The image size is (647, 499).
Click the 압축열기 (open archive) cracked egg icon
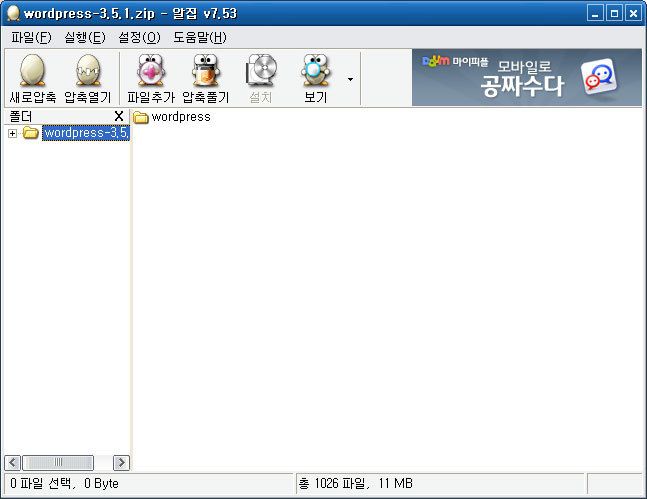tap(88, 70)
